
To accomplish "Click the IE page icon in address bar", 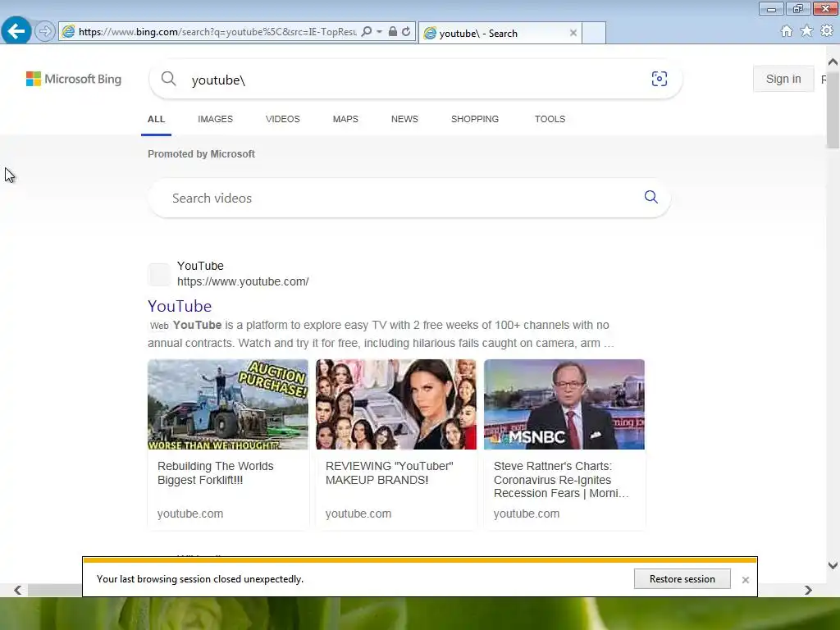I will coord(68,32).
